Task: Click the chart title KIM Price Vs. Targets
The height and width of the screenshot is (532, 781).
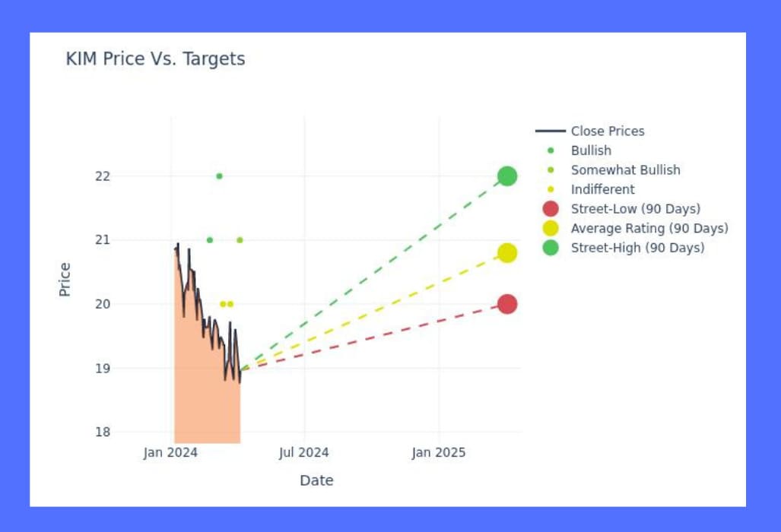Action: tap(155, 59)
